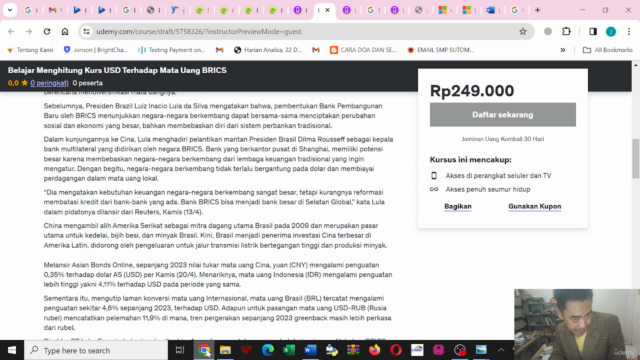Bookmark this page with the star

523,31
